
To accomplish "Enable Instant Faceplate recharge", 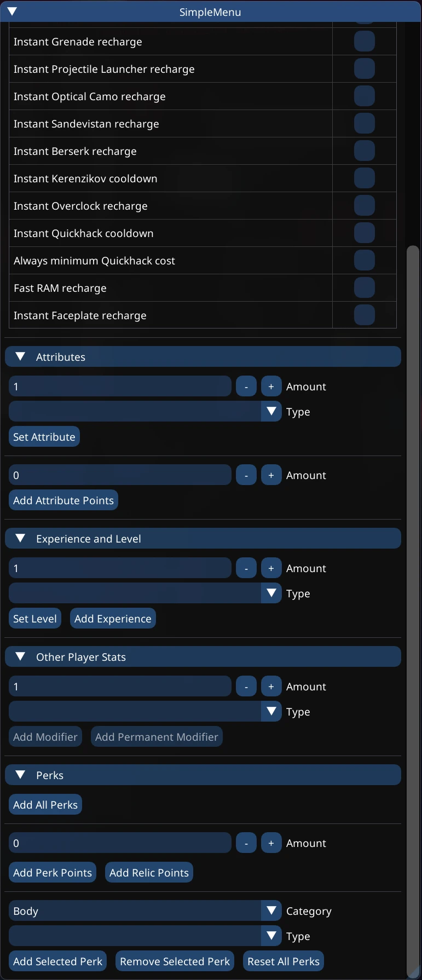I will (x=363, y=314).
